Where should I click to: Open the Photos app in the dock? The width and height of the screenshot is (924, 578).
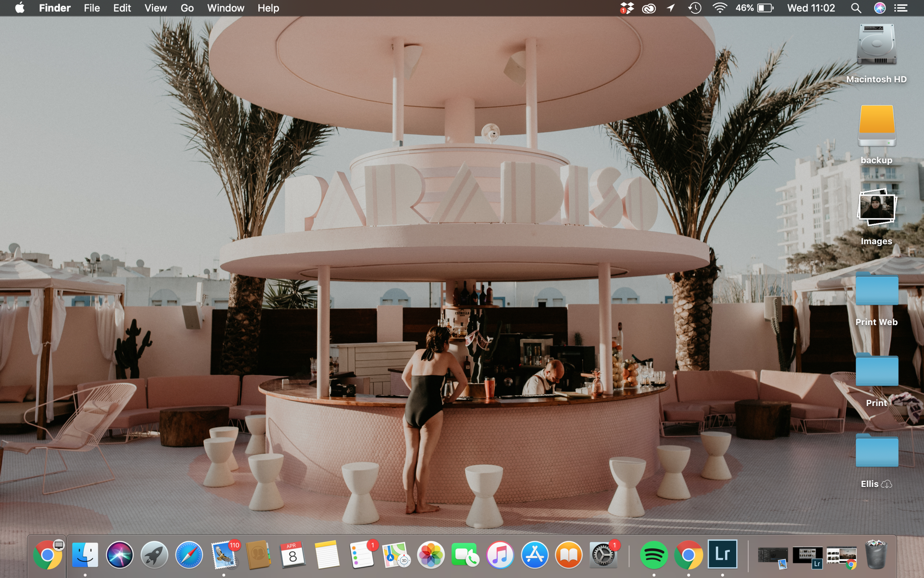tap(431, 555)
